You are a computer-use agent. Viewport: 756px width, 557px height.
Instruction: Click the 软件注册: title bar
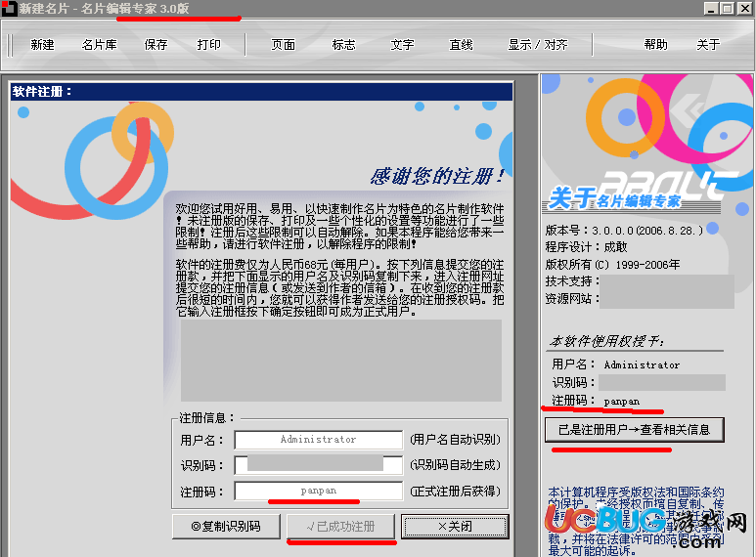[x=261, y=92]
